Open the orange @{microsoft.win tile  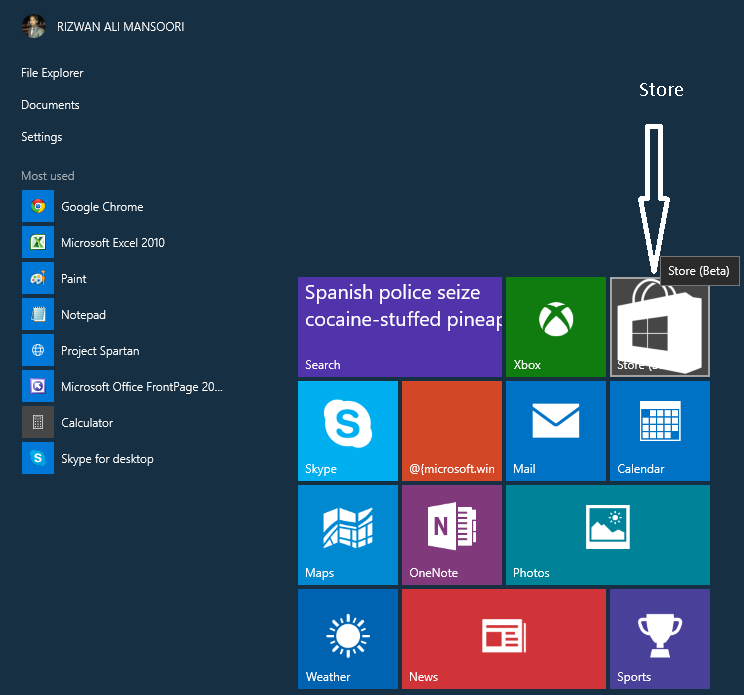coord(452,431)
